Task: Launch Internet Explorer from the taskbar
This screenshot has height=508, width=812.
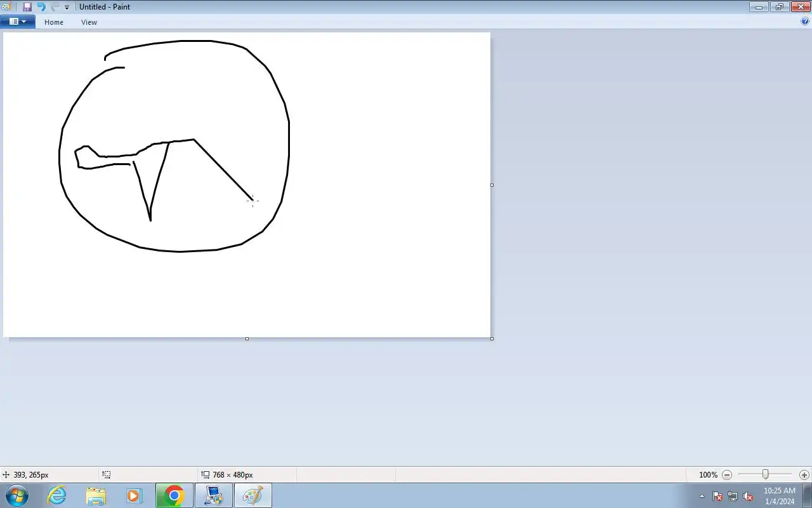Action: pyautogui.click(x=57, y=495)
